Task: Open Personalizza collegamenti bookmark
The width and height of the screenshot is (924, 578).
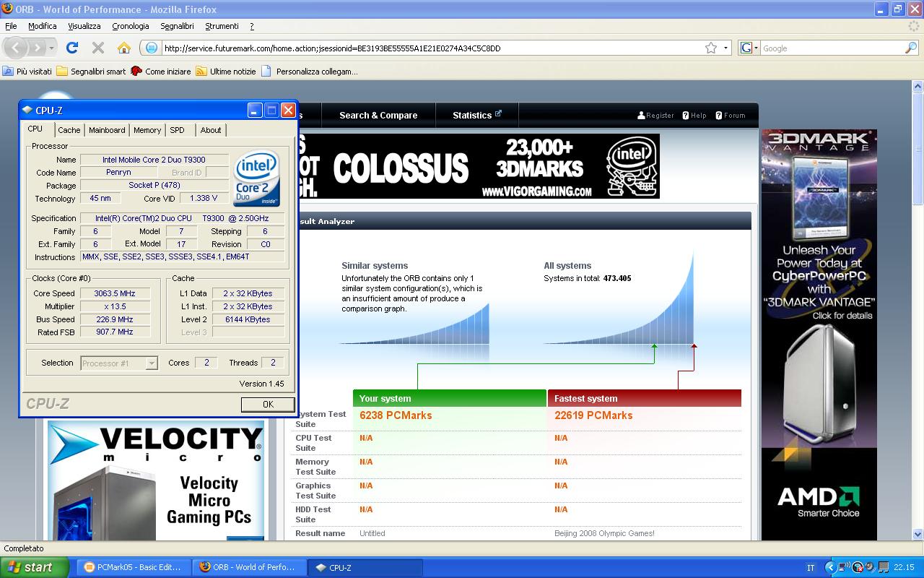Action: point(310,72)
